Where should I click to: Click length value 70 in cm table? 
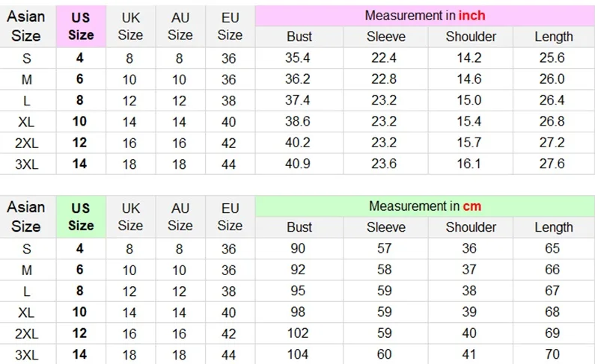(552, 354)
